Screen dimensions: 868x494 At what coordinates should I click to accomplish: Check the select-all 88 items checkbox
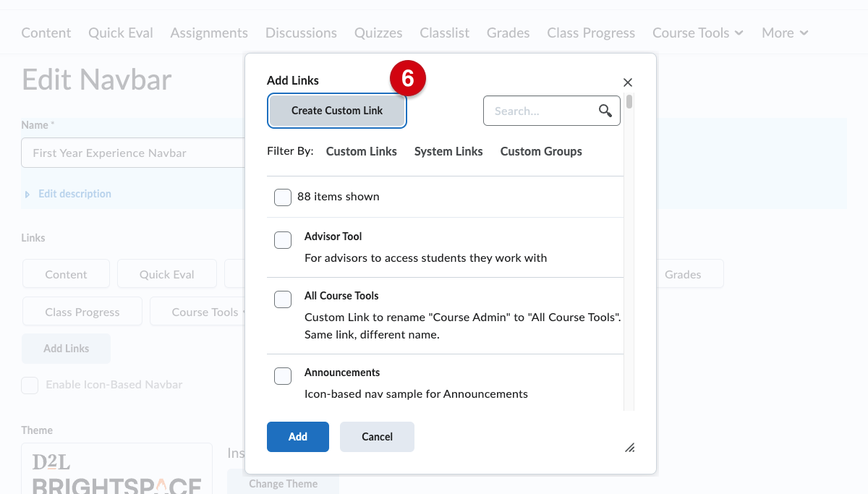click(283, 197)
